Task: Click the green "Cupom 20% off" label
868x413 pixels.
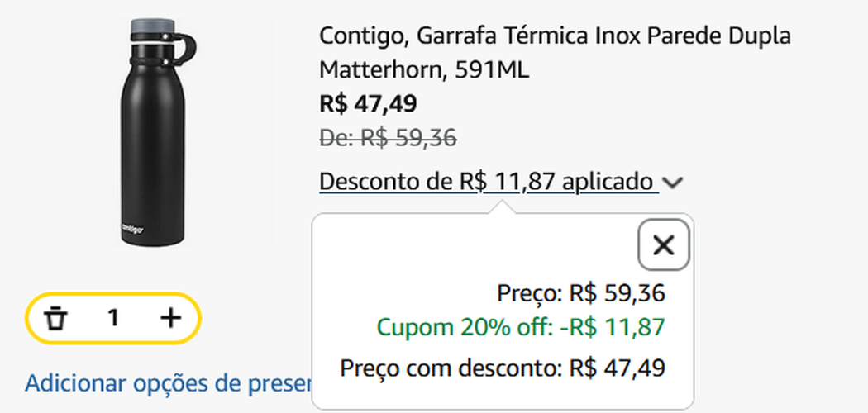Action: pyautogui.click(x=464, y=328)
